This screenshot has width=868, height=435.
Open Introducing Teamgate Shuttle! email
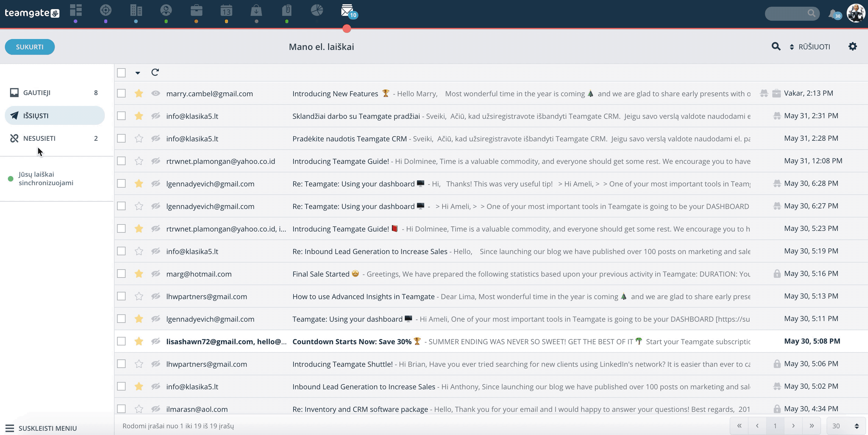click(491, 364)
